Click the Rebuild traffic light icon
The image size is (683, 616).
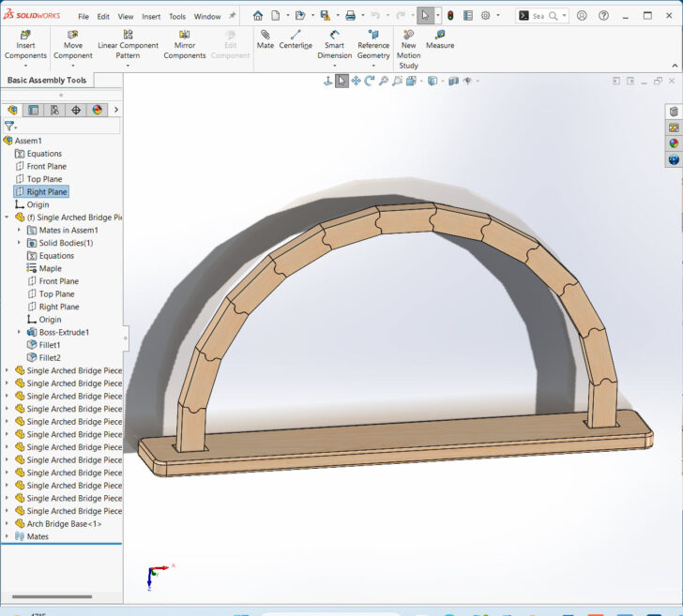pos(449,16)
